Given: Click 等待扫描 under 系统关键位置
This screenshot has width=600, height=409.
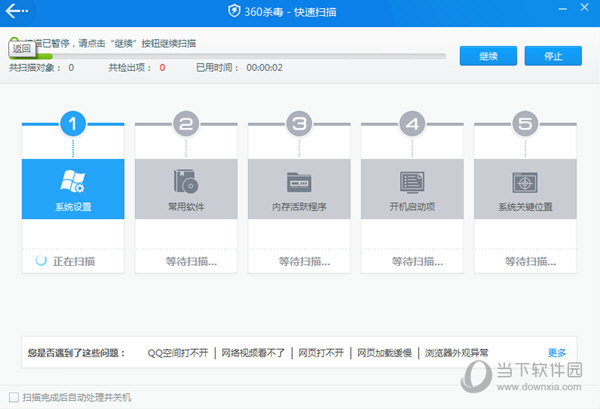Looking at the screenshot, I should tap(530, 261).
